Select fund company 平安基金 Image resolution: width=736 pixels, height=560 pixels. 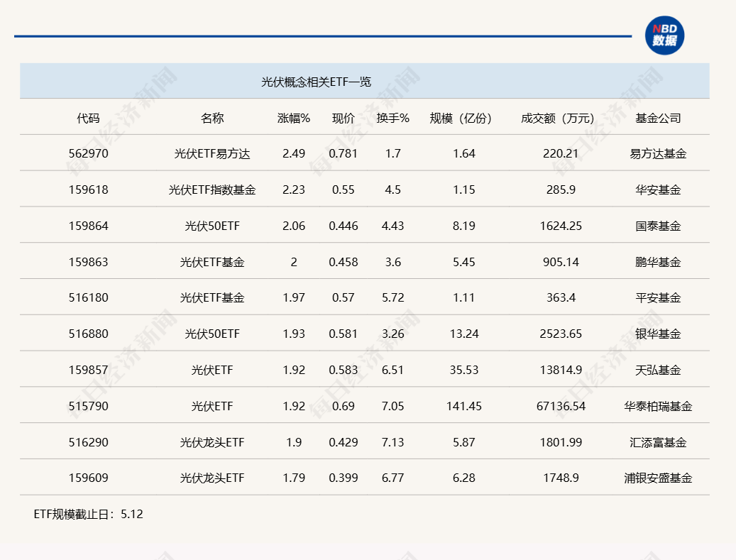tap(658, 298)
